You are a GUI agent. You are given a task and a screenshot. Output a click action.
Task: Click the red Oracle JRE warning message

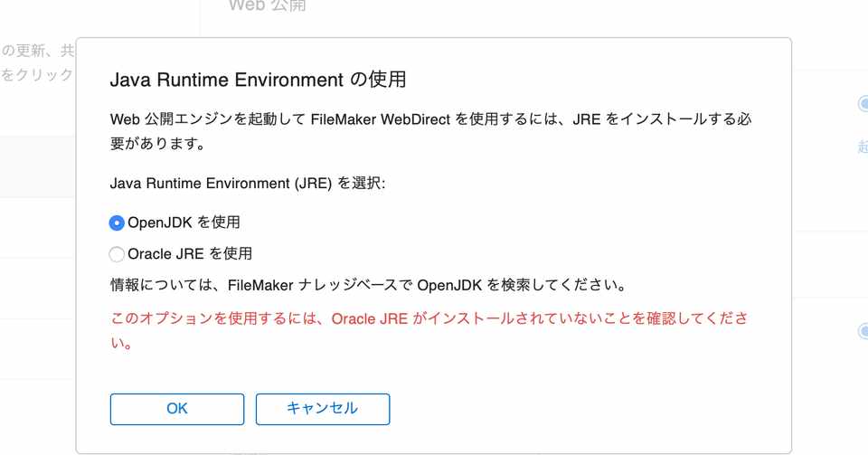tap(429, 330)
